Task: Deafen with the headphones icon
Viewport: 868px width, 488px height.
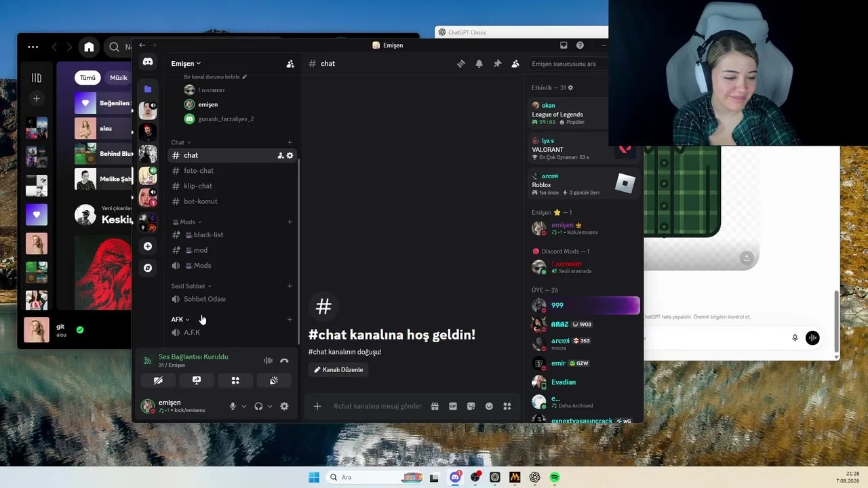Action: click(258, 406)
